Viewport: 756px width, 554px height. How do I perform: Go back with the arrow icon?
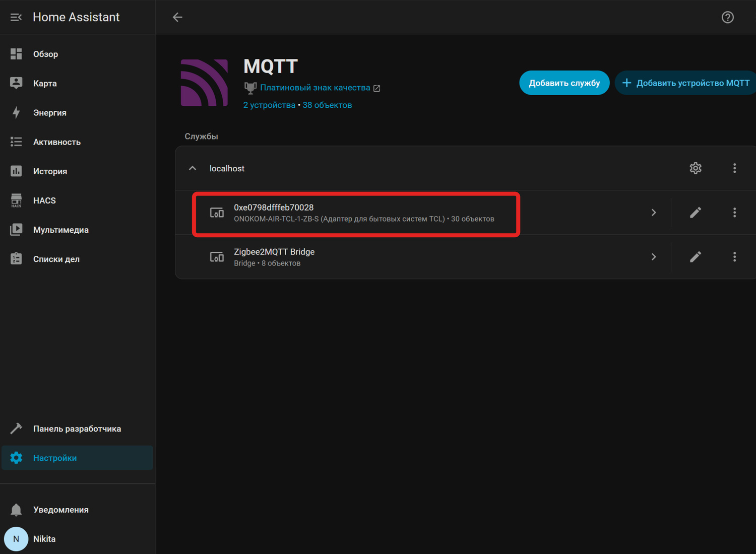[177, 17]
